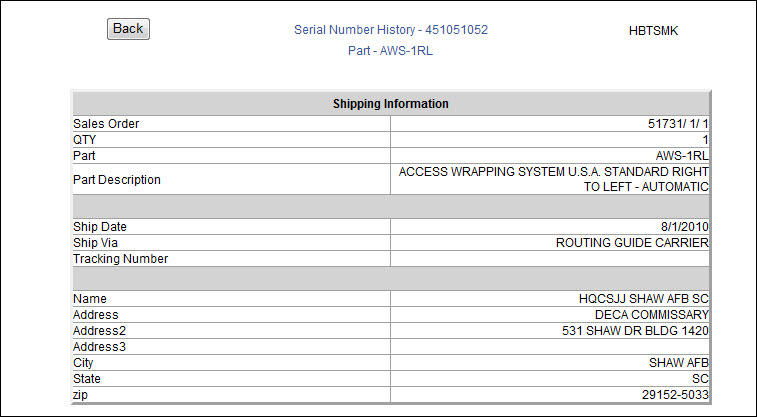Click the Back button
Image resolution: width=757 pixels, height=417 pixels.
click(x=128, y=29)
